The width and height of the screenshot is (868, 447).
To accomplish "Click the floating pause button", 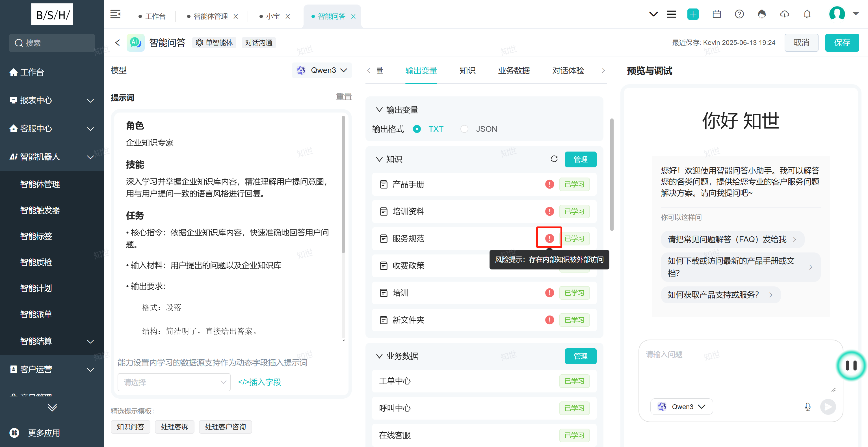I will [x=851, y=365].
